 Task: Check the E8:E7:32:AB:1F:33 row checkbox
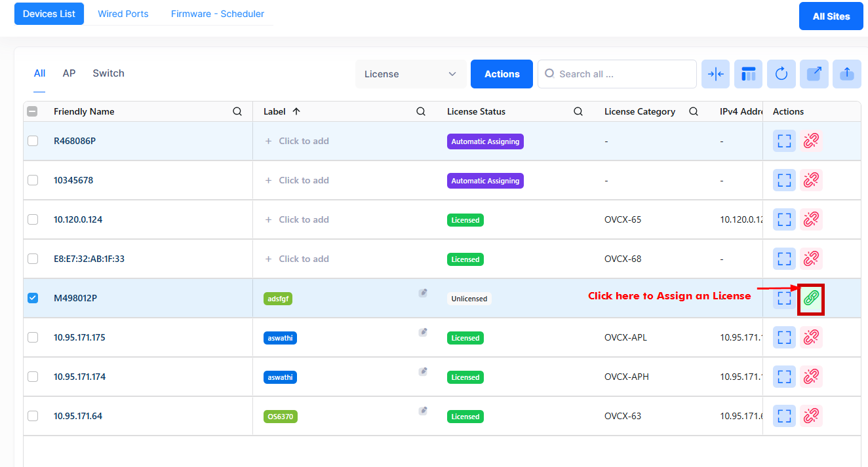click(x=33, y=259)
